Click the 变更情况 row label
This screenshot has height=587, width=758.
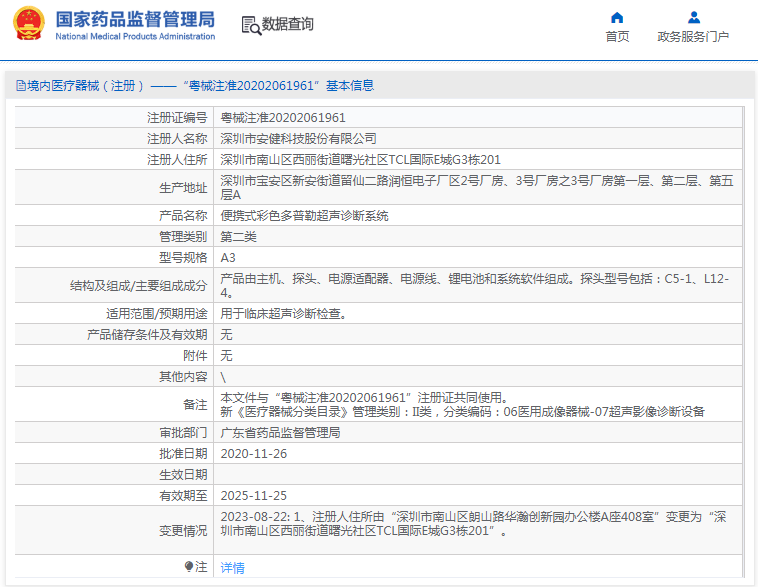pyautogui.click(x=183, y=531)
